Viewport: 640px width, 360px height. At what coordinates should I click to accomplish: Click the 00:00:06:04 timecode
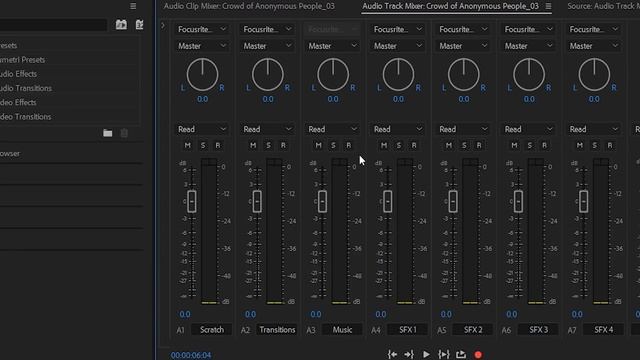191,355
